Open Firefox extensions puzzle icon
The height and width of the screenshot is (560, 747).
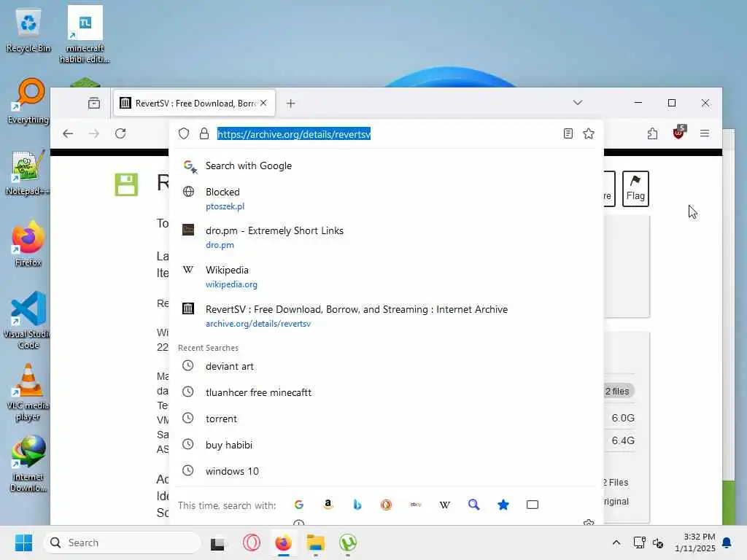(x=653, y=133)
